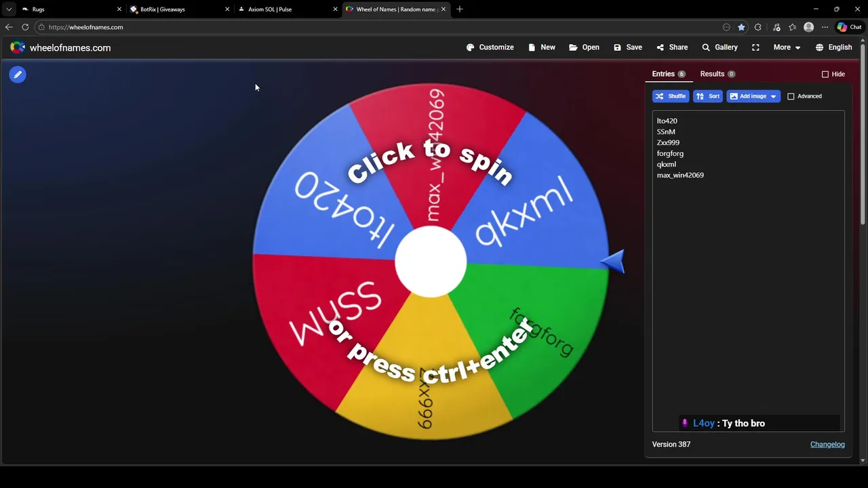This screenshot has height=488, width=868.
Task: Reload the current page
Action: pyautogui.click(x=25, y=27)
